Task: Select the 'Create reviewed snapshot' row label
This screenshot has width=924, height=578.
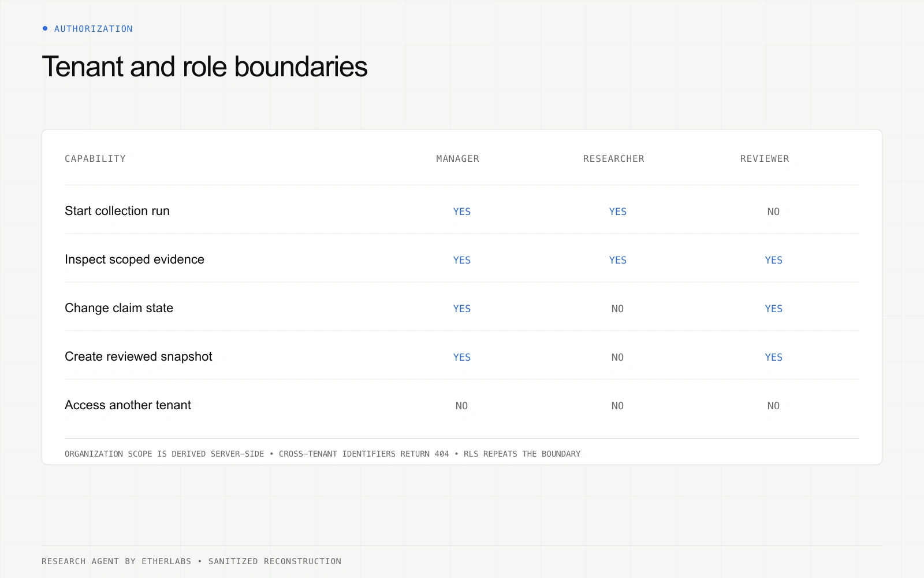Action: tap(139, 357)
